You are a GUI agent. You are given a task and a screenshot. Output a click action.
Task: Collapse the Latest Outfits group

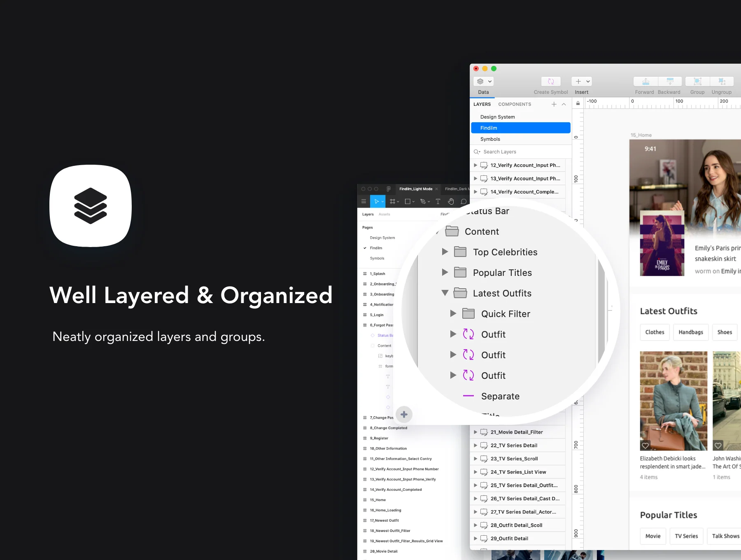445,293
